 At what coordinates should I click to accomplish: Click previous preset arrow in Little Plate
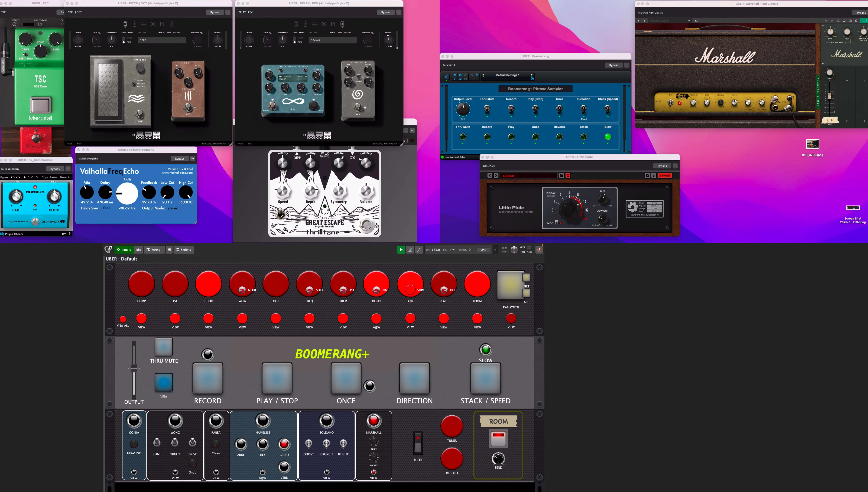(489, 175)
